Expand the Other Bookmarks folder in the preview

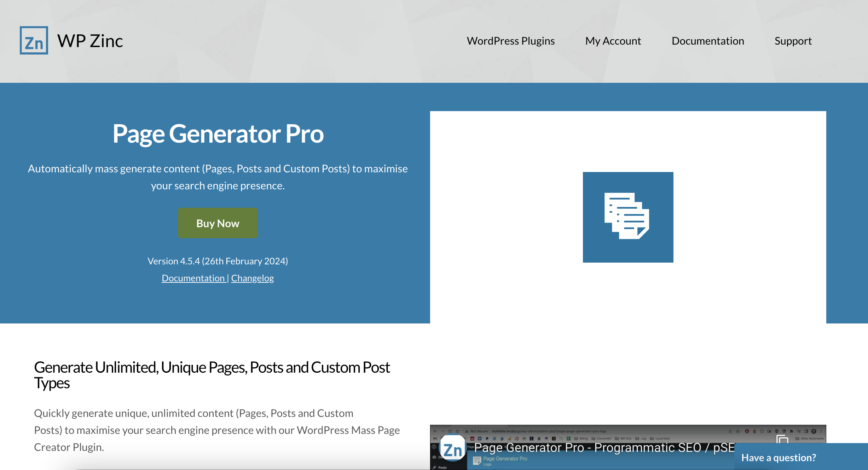tap(797, 438)
